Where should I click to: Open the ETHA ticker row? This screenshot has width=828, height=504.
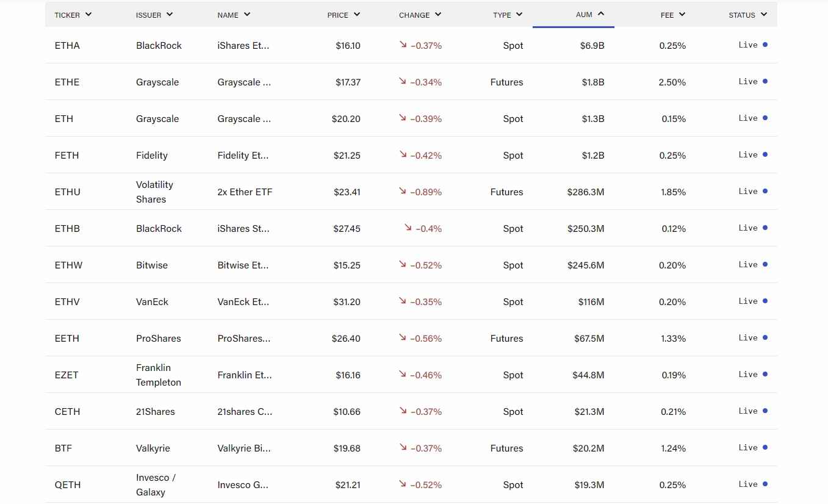tap(67, 46)
